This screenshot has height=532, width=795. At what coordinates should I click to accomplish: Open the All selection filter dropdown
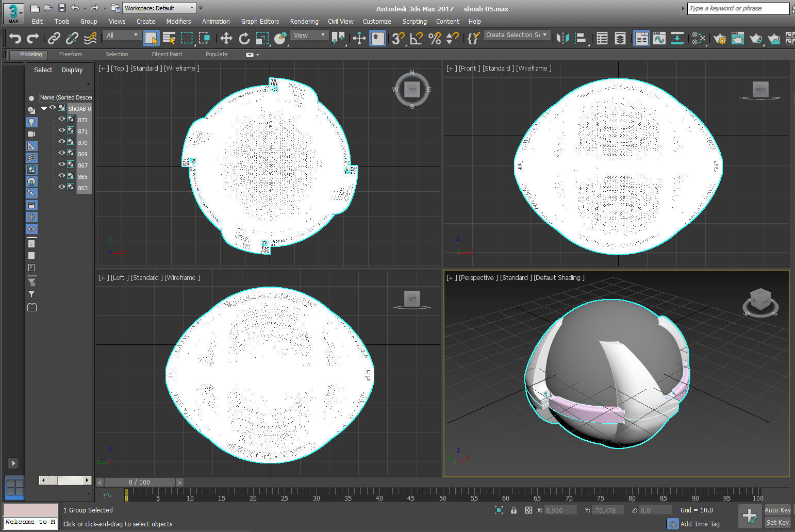click(122, 35)
